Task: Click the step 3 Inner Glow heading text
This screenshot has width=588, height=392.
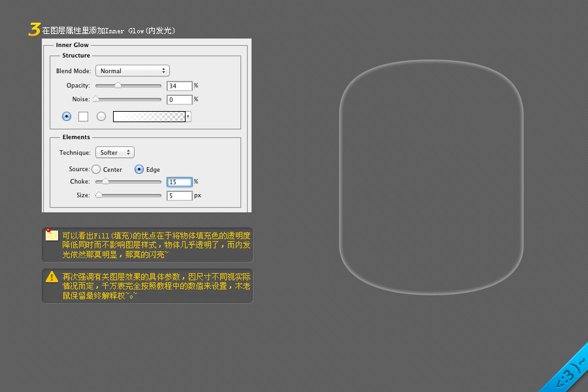Action: (x=108, y=31)
